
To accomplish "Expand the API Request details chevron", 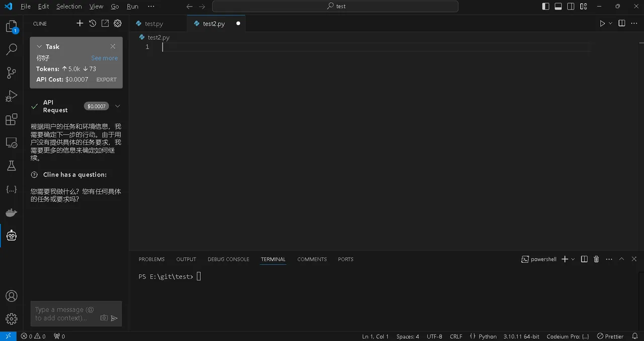I will [x=118, y=106].
